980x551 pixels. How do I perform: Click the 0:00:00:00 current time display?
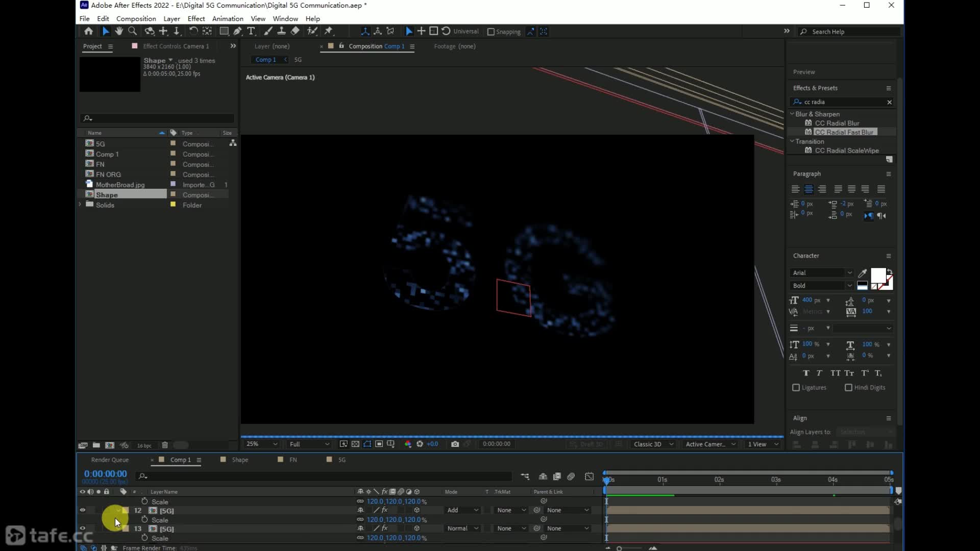pyautogui.click(x=105, y=474)
